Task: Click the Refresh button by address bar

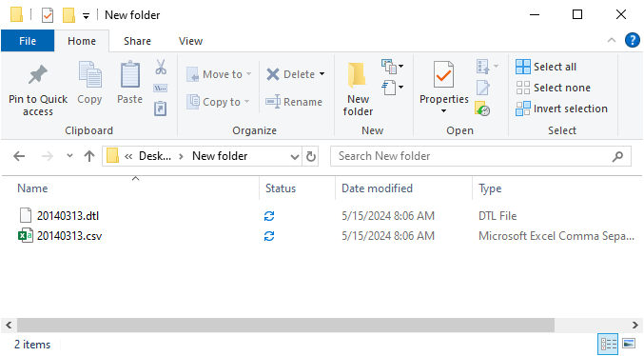Action: [311, 156]
